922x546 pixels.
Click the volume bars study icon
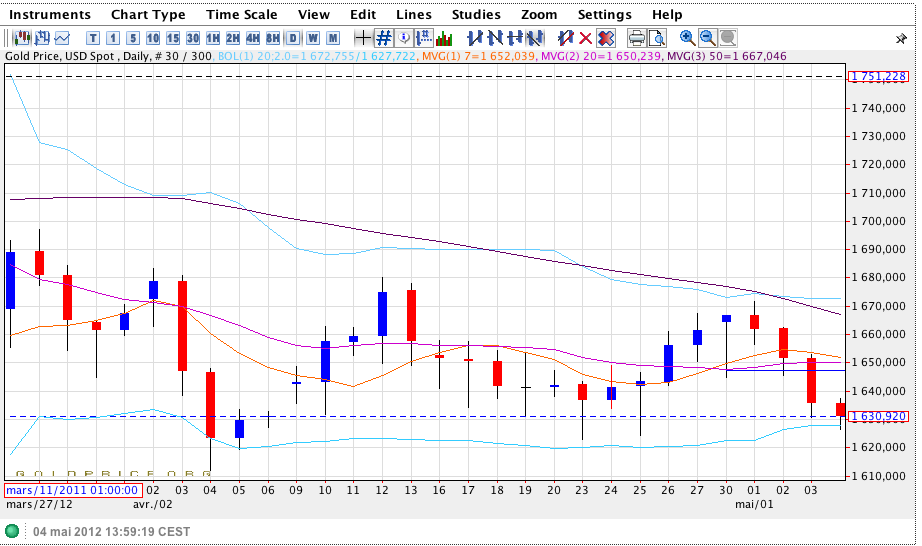point(444,38)
